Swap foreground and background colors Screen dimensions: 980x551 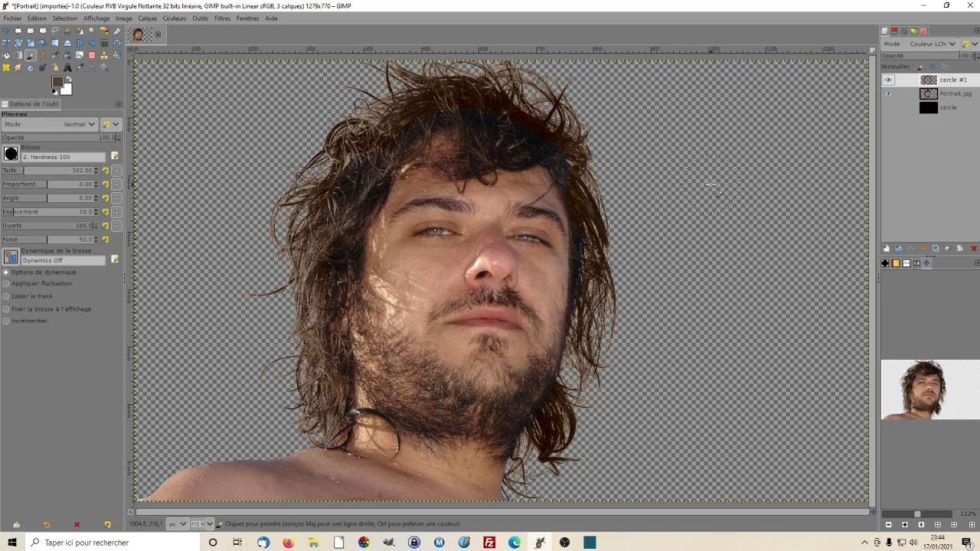(69, 79)
